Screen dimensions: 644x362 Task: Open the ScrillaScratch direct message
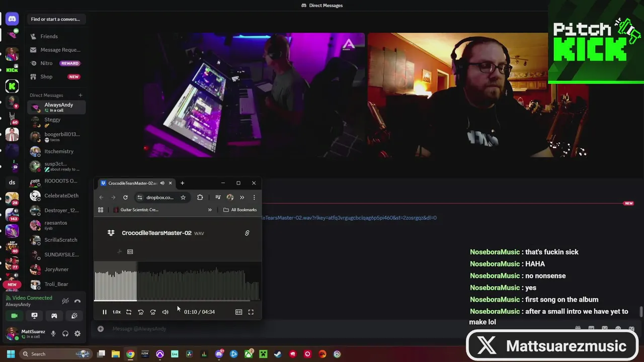56,240
